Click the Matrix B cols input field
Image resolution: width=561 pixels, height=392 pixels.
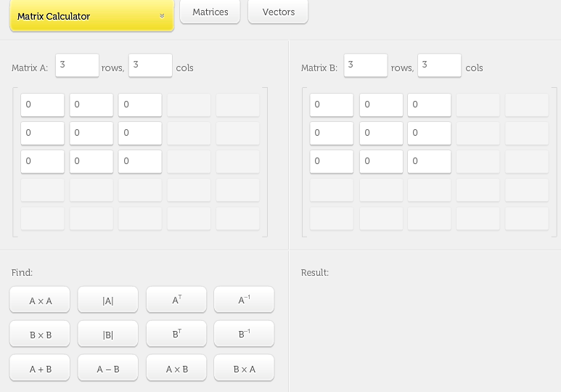pyautogui.click(x=439, y=65)
